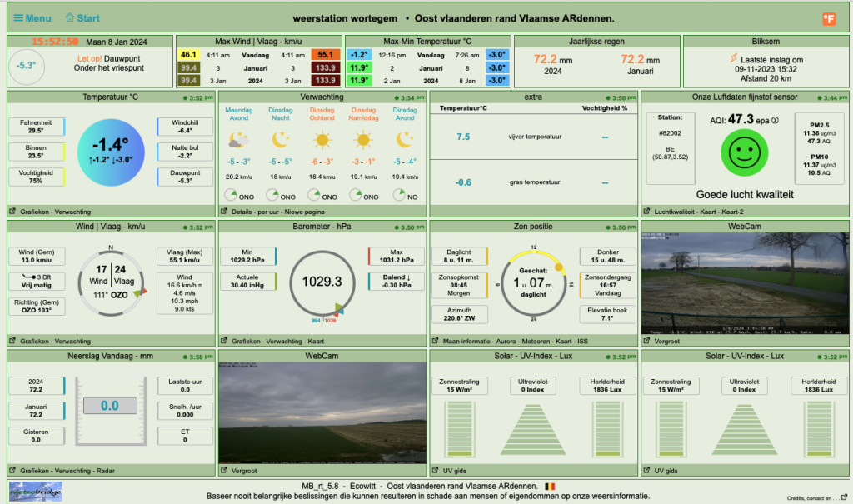Click the green smiley air quality icon
Image resolution: width=853 pixels, height=504 pixels.
744,152
